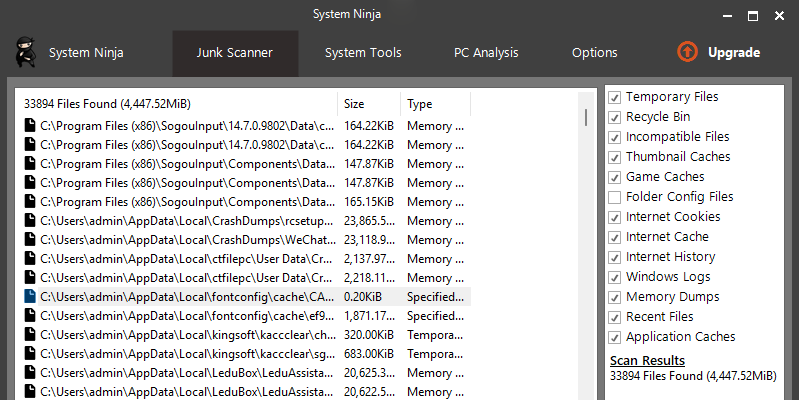Select second 147.87KiB SogouInput\Components path
The height and width of the screenshot is (400, 799).
point(187,183)
